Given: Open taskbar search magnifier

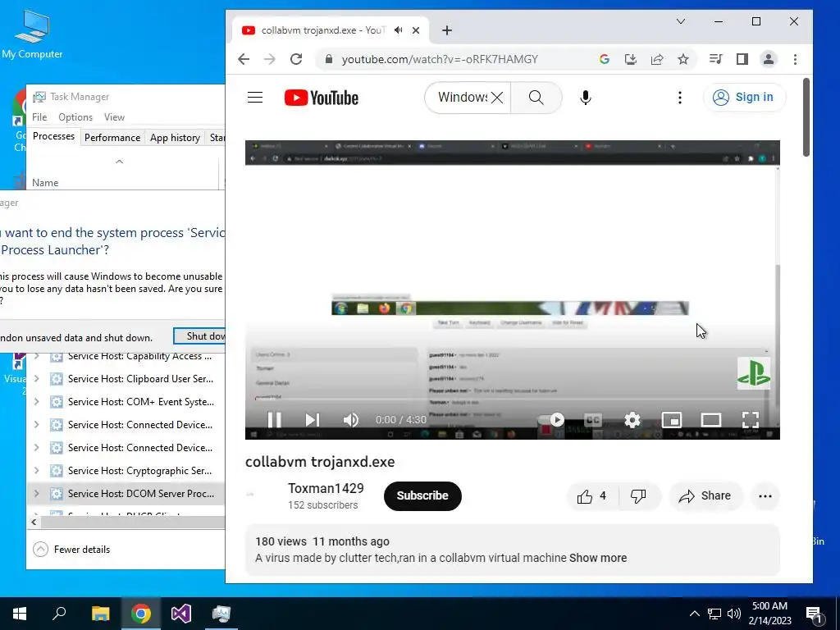Looking at the screenshot, I should [x=59, y=614].
